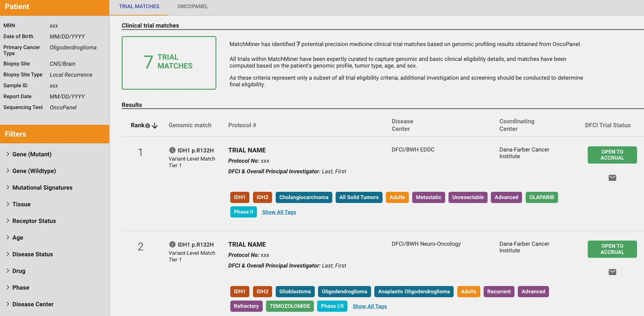Click info icon beside IDH1 p.R132H in rank 1
Image resolution: width=644 pixels, height=316 pixels.
click(172, 150)
